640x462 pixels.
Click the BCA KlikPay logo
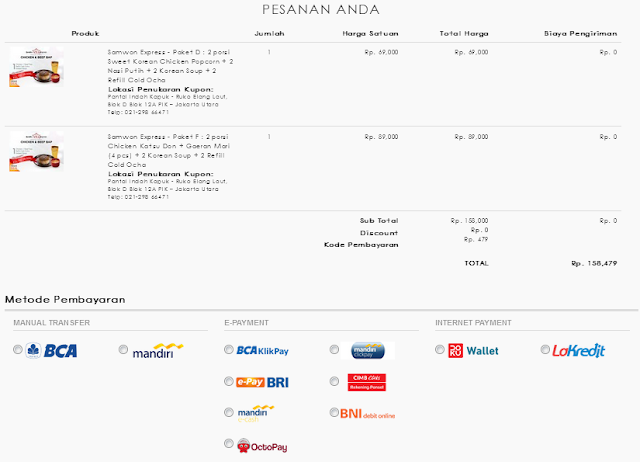tap(262, 351)
